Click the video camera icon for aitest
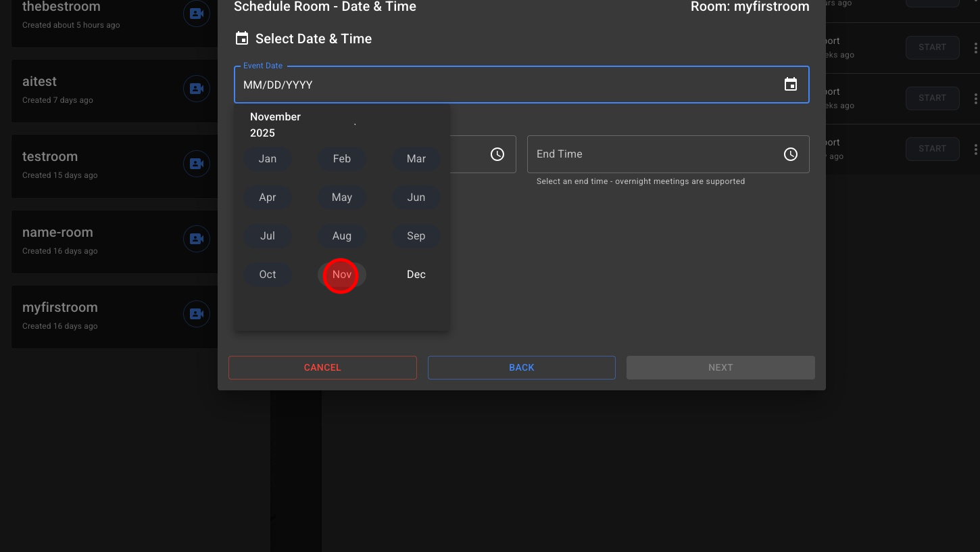Image resolution: width=980 pixels, height=552 pixels. 197,89
